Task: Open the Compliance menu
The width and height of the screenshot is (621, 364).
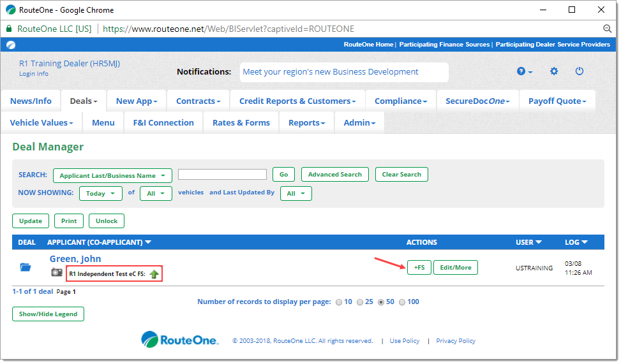Action: pos(401,101)
